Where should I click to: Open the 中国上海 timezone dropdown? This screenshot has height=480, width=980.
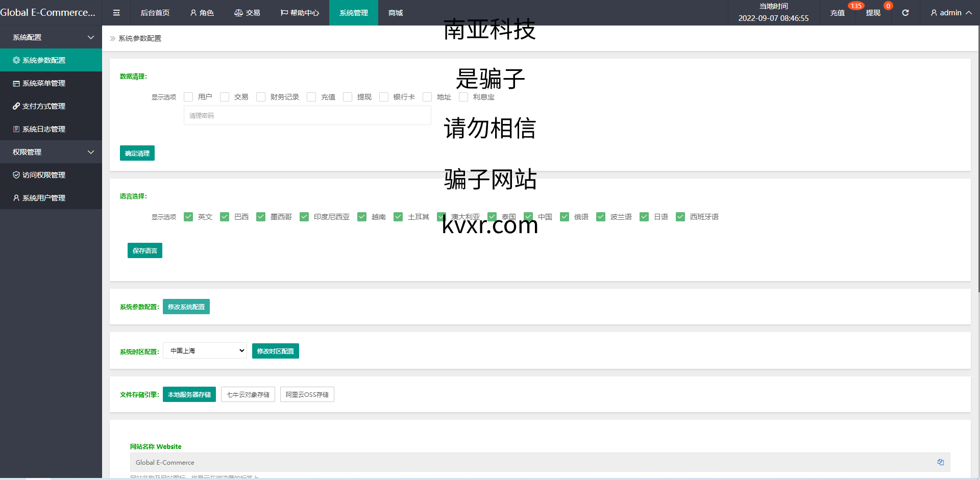[x=205, y=350]
